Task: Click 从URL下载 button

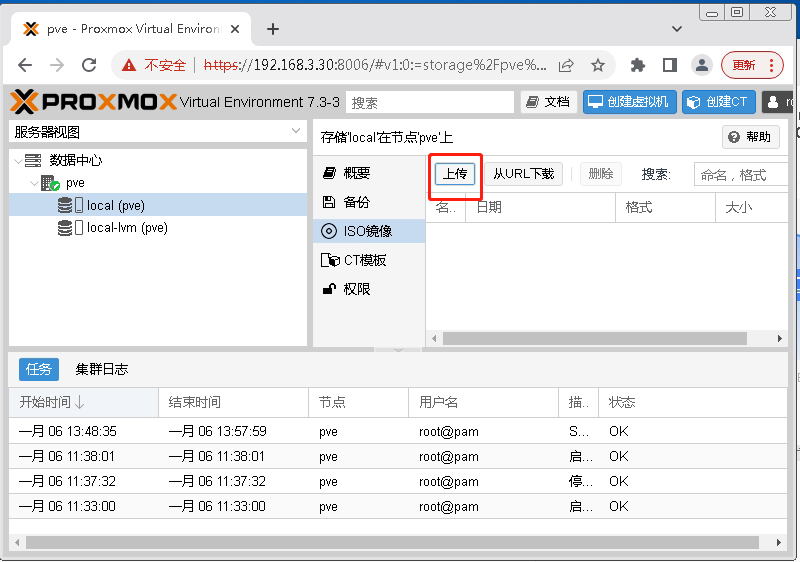Action: (523, 174)
